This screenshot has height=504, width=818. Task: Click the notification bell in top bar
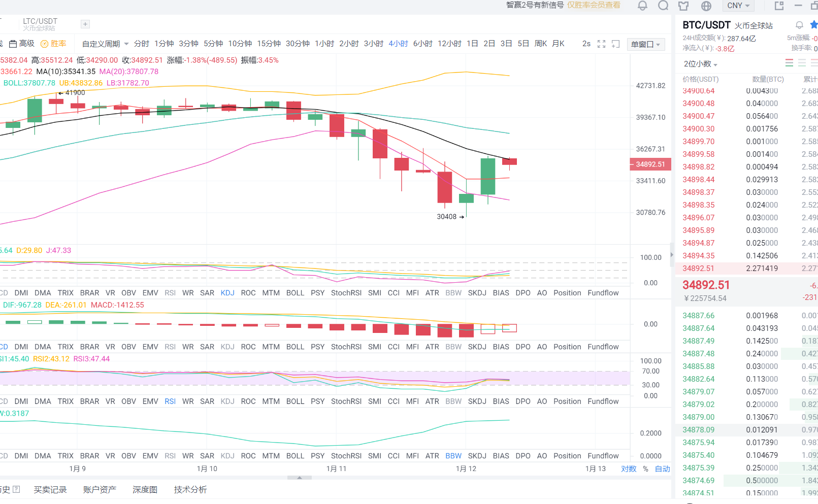[642, 6]
